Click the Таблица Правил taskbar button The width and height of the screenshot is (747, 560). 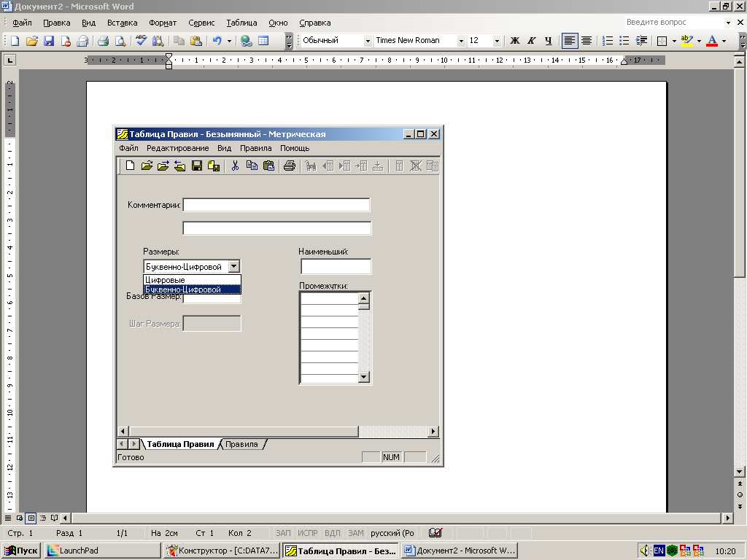pyautogui.click(x=340, y=551)
